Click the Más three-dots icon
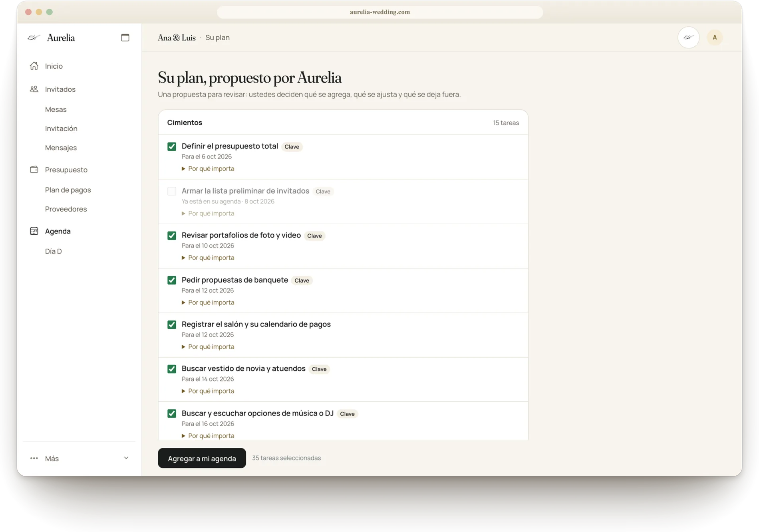This screenshot has height=532, width=759. coord(34,458)
